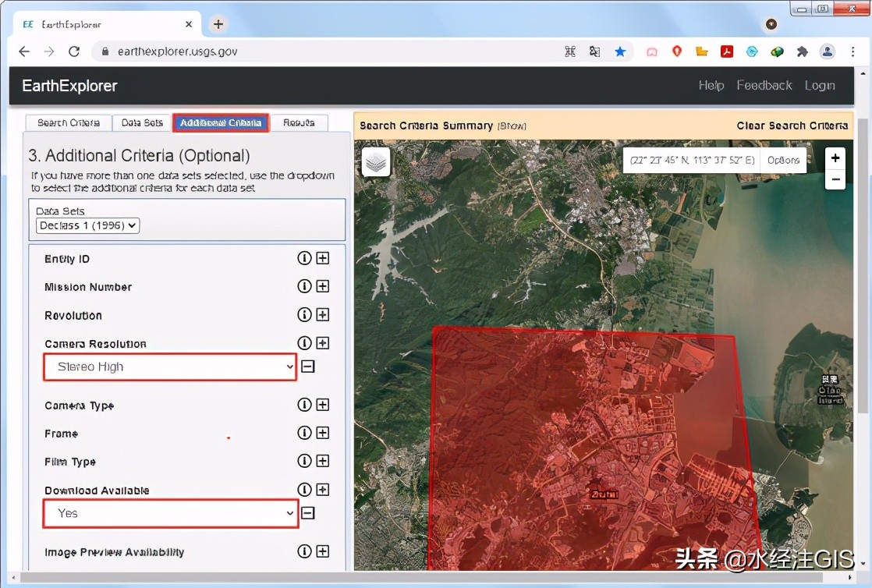This screenshot has height=588, width=872.
Task: Open info for Camera Resolution
Action: tap(304, 342)
